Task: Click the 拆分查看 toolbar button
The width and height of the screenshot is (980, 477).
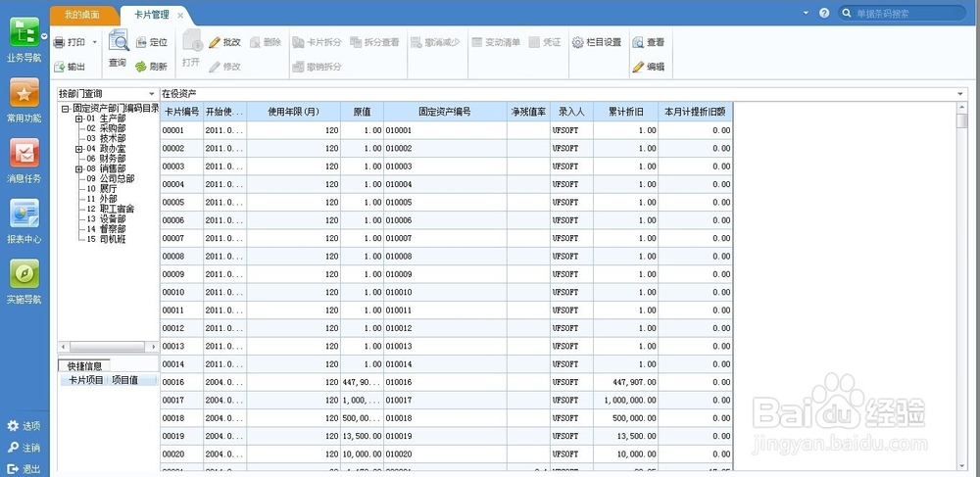Action: click(374, 42)
